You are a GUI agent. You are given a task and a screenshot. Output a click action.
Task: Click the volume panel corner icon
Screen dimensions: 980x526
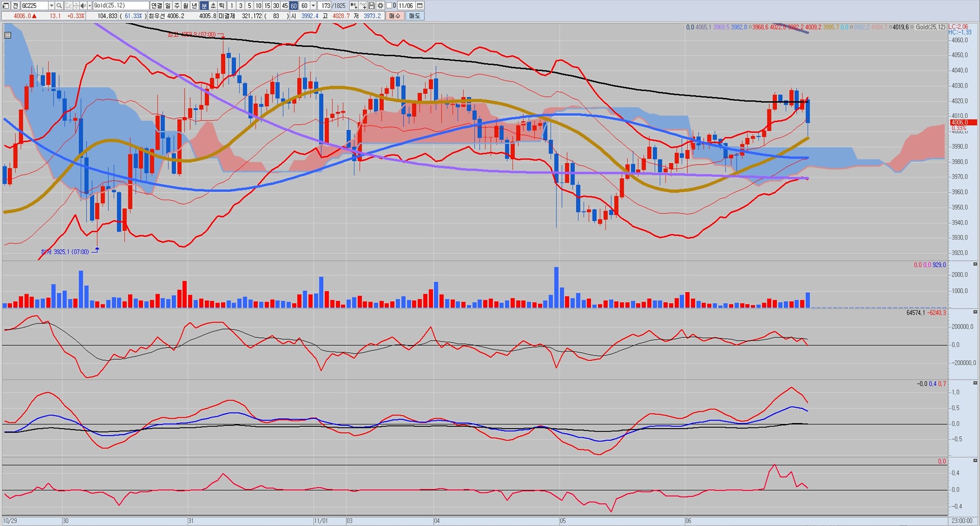click(975, 264)
